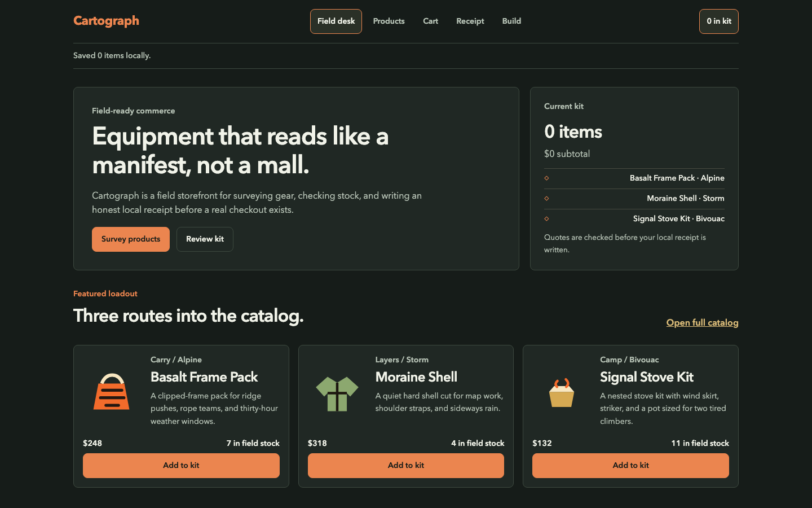Click the Moraine Shell jacket icon

tap(337, 393)
